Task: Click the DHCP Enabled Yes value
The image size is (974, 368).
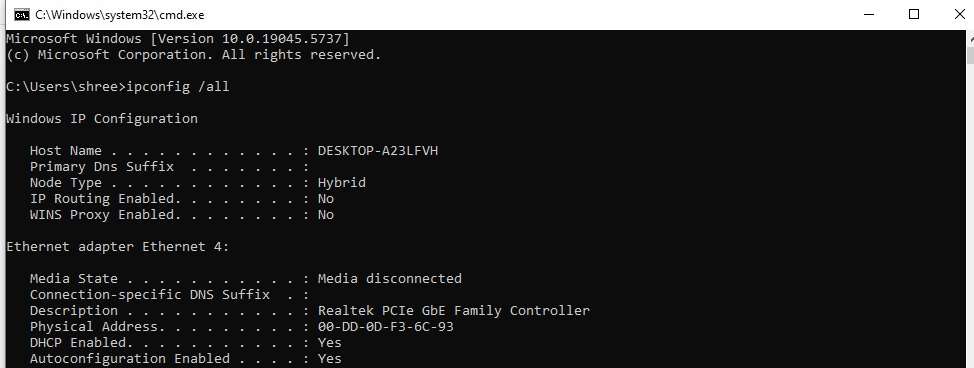Action: tap(330, 343)
